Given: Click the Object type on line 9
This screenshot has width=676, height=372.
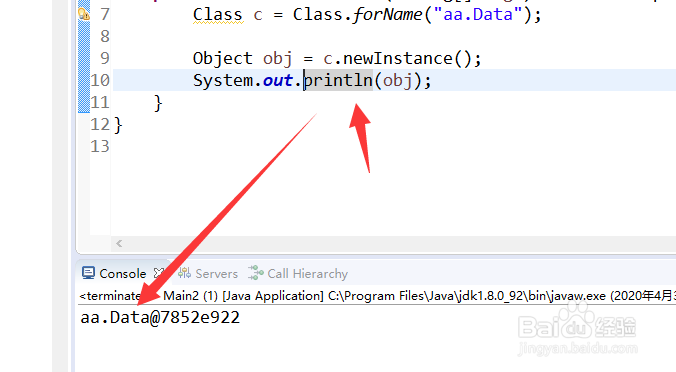Looking at the screenshot, I should pos(222,59).
